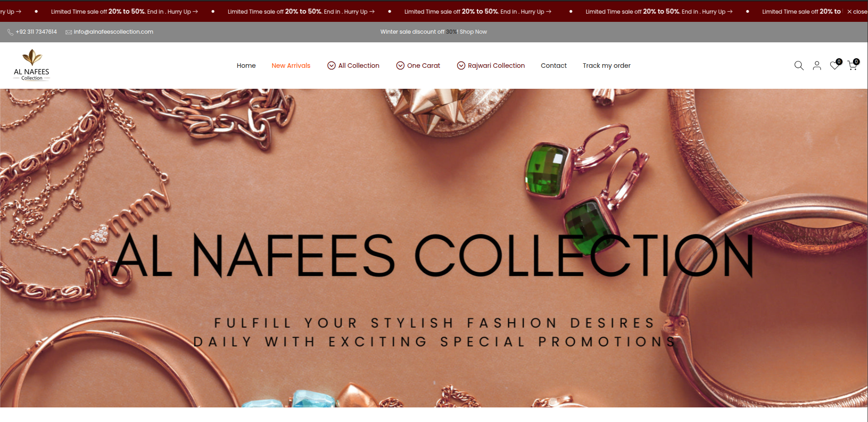Screen dimensions: 868x422
Task: Open the search magnifier icon
Action: pyautogui.click(x=799, y=66)
